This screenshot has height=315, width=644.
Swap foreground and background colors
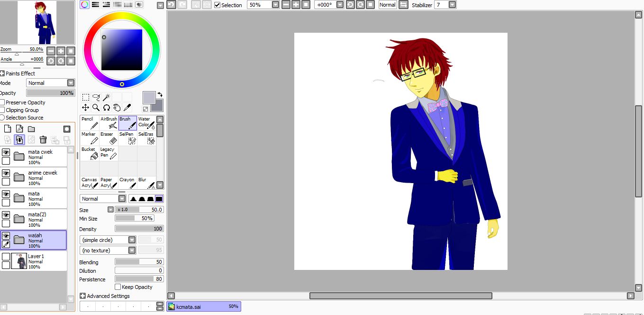pos(160,94)
